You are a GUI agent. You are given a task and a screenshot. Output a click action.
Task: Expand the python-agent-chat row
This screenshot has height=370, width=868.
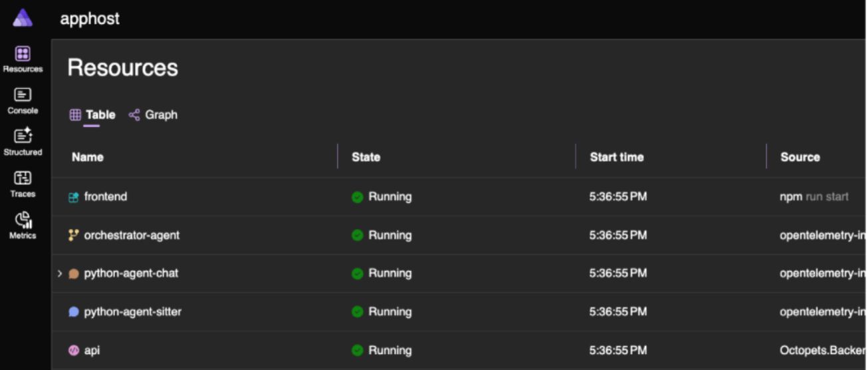60,274
